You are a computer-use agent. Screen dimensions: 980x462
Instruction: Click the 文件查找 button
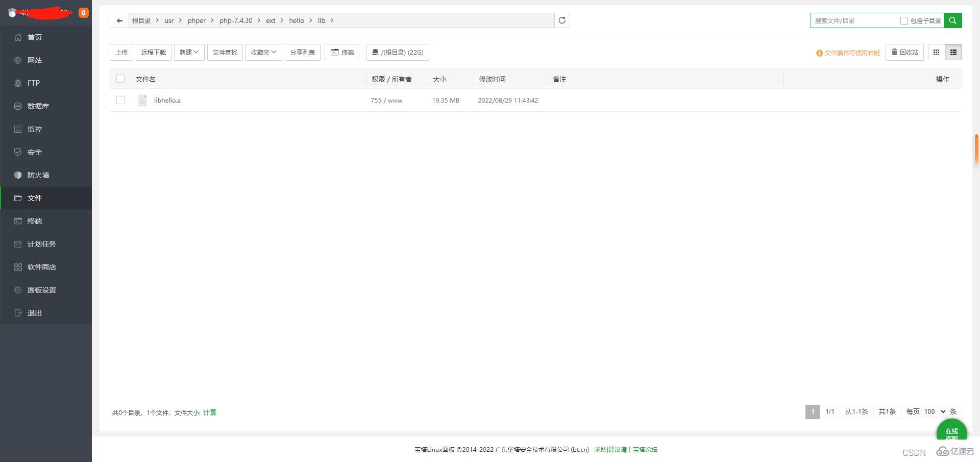point(225,52)
